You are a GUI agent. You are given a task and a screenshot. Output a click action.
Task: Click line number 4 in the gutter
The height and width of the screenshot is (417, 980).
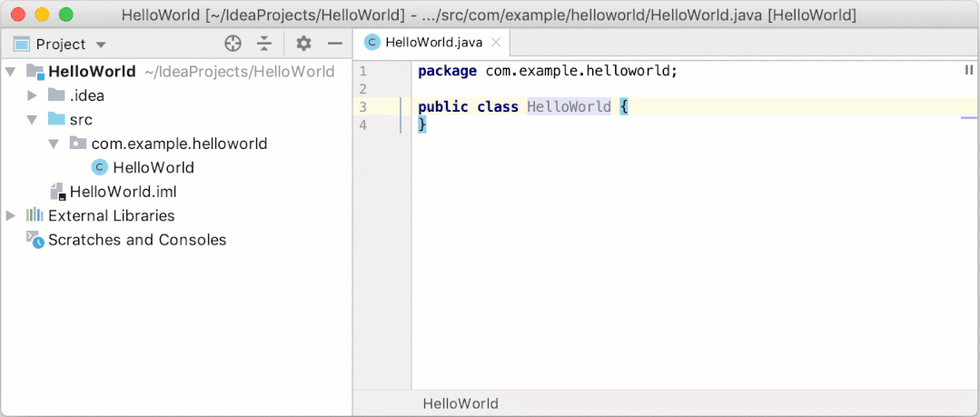point(363,125)
